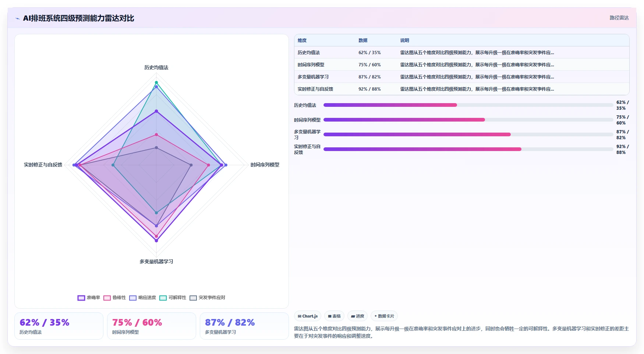Viewport: 644px width, 354px height.
Task: Hide the 可解释性 legend series
Action: coord(173,298)
